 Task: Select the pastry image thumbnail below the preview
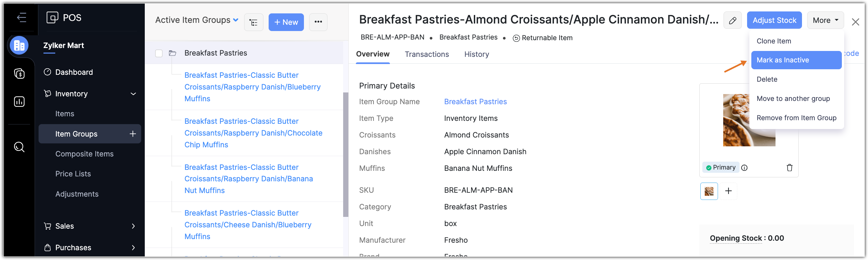[x=709, y=191]
